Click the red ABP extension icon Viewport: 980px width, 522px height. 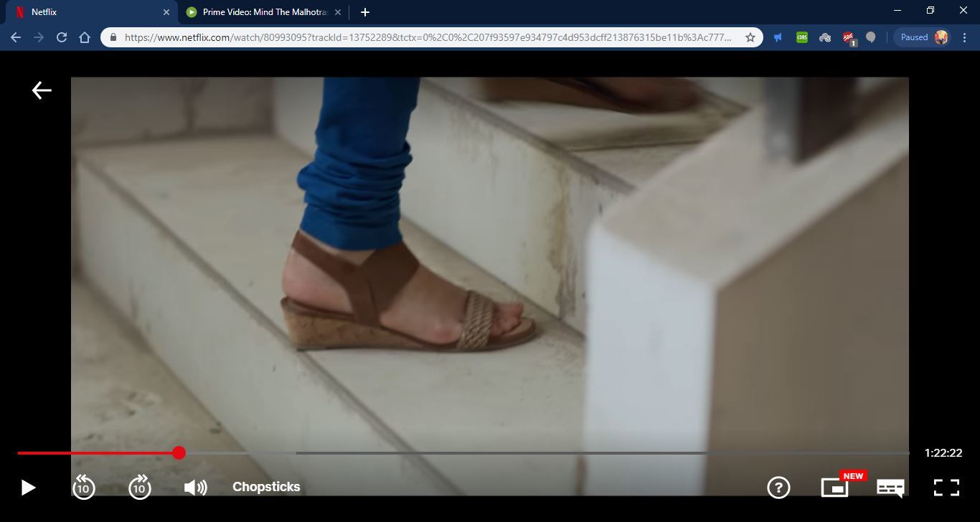click(x=849, y=38)
